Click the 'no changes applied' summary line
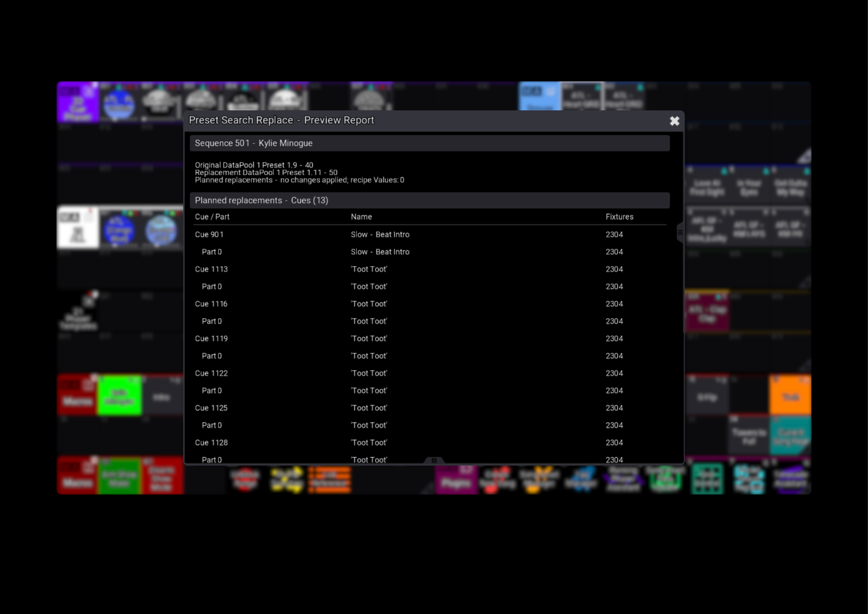 point(299,180)
